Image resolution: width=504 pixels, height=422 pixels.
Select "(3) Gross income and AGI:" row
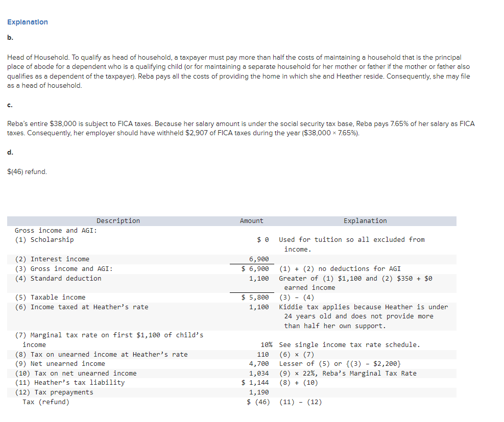[x=64, y=269]
